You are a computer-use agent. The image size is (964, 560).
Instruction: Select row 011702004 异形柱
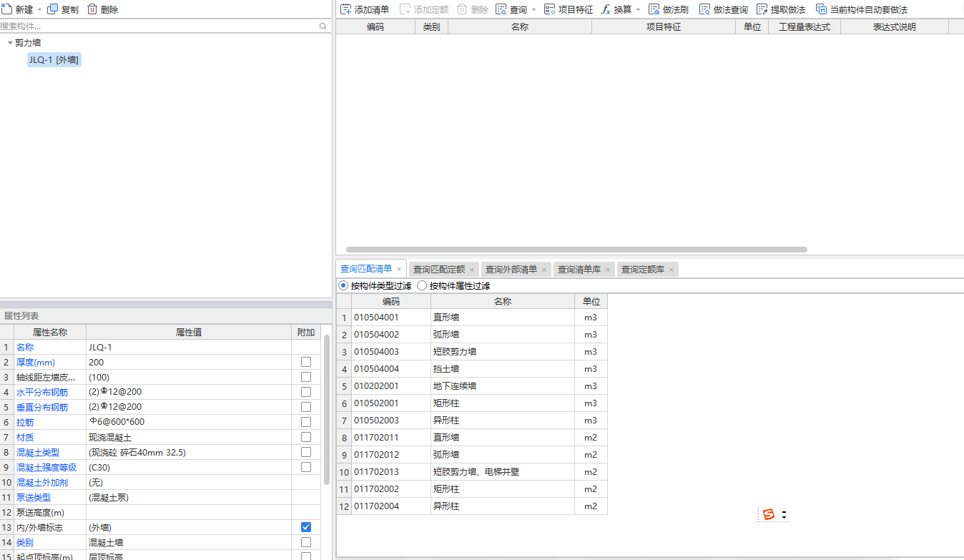[472, 506]
